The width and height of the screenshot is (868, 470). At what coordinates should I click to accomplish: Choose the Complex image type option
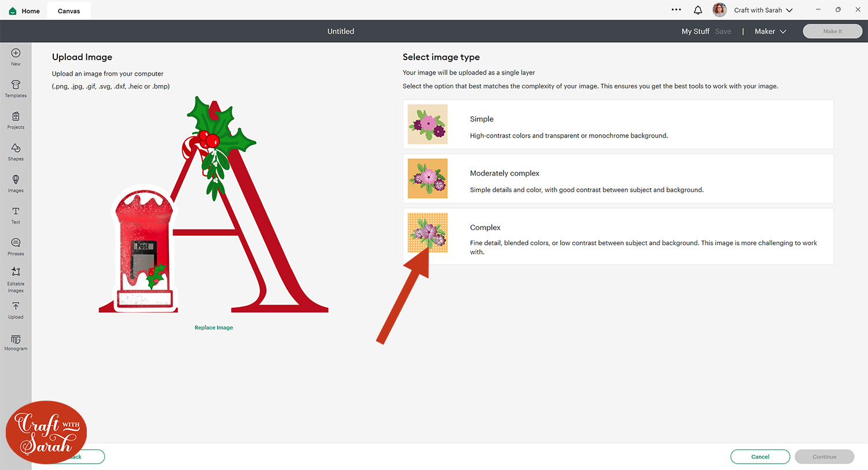click(618, 236)
